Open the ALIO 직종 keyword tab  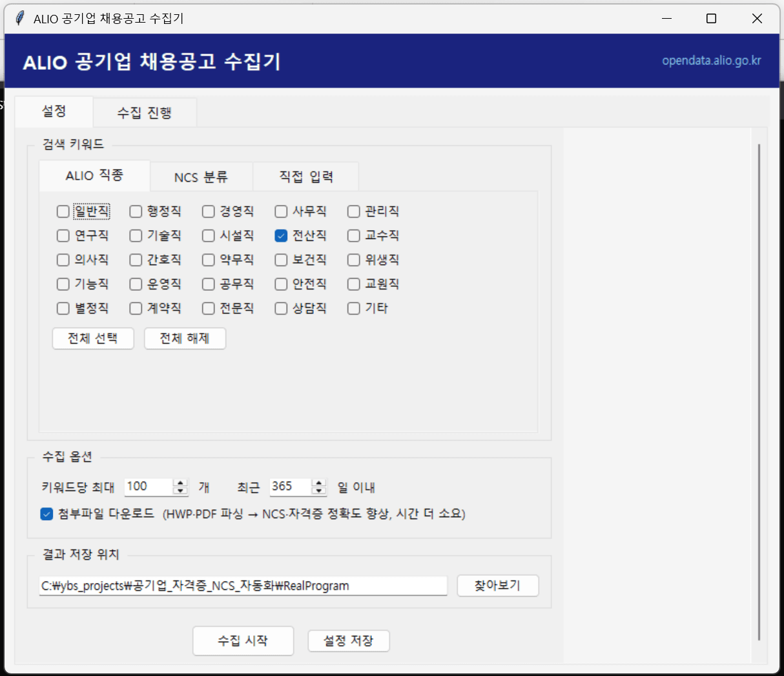(94, 176)
